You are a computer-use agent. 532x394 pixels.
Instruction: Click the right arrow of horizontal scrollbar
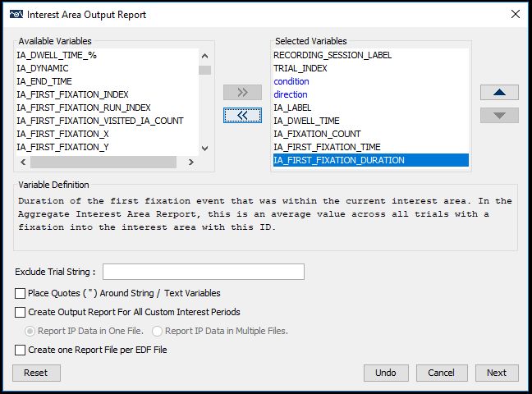click(x=191, y=163)
